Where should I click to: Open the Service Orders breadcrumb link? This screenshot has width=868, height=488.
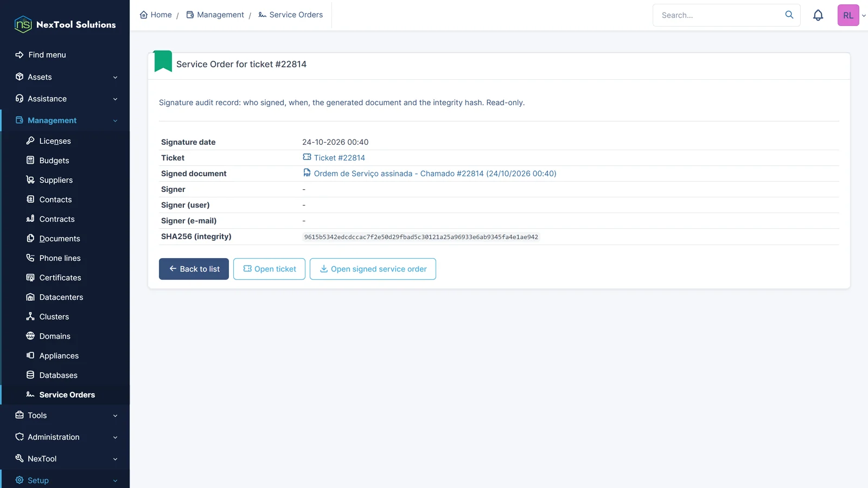290,15
